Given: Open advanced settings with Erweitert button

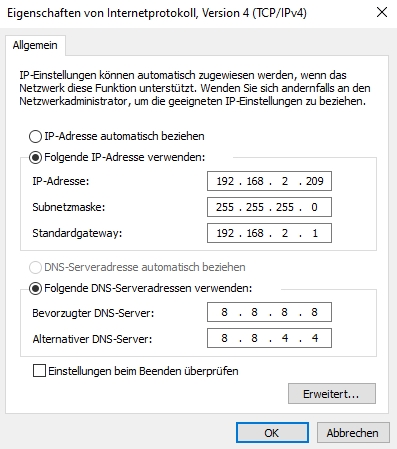Looking at the screenshot, I should click(332, 394).
